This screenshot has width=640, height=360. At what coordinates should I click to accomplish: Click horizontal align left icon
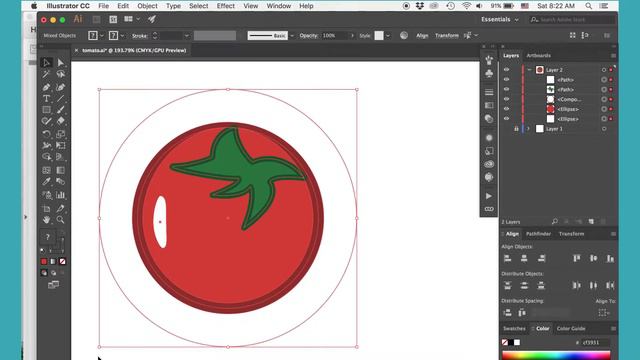pos(507,258)
